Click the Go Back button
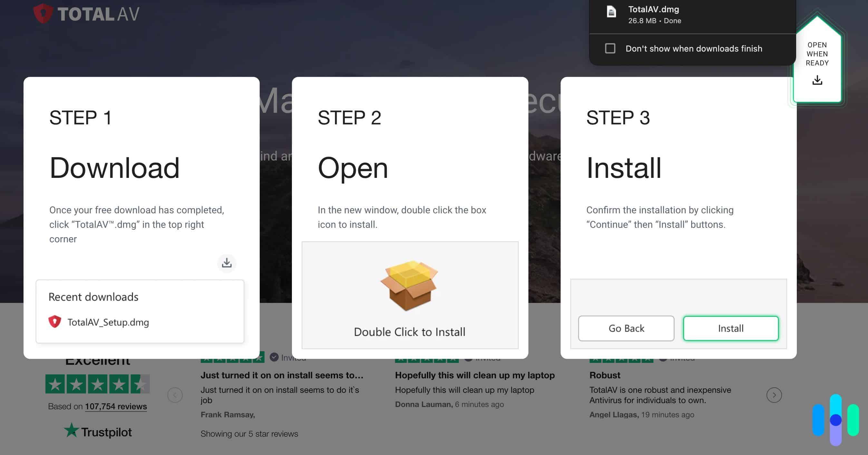 point(626,328)
